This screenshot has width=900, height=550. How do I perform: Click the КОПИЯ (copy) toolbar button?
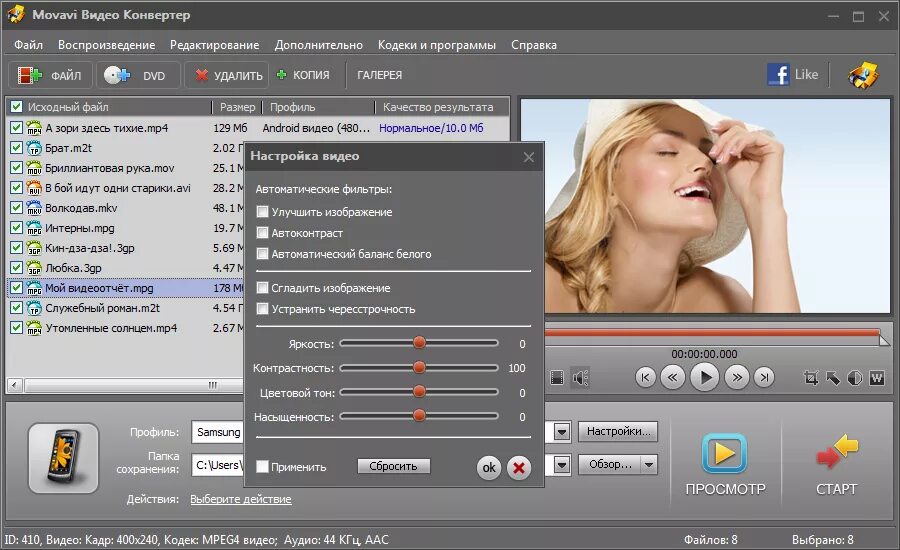[x=304, y=75]
